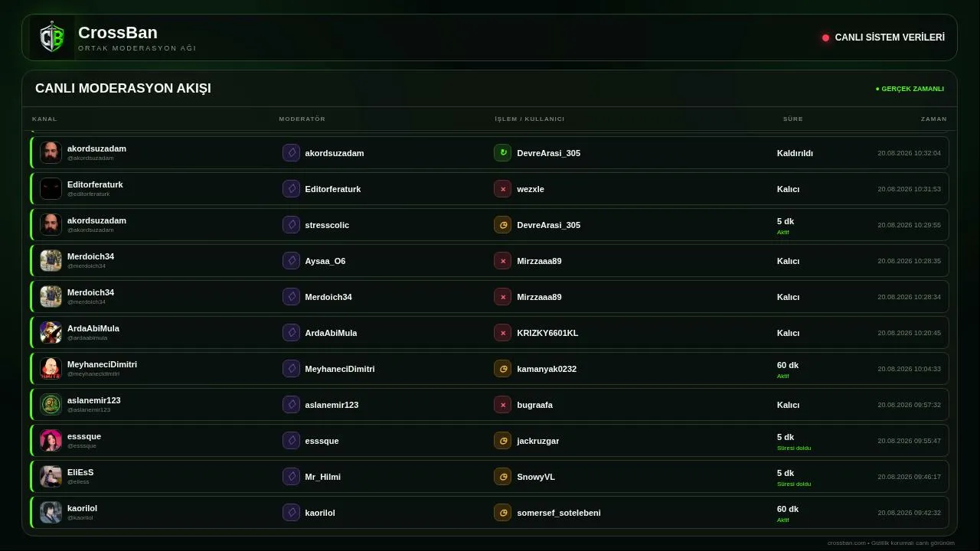Click the timeout icon beside SnowyVL
This screenshot has width=980, height=551.
click(x=502, y=477)
